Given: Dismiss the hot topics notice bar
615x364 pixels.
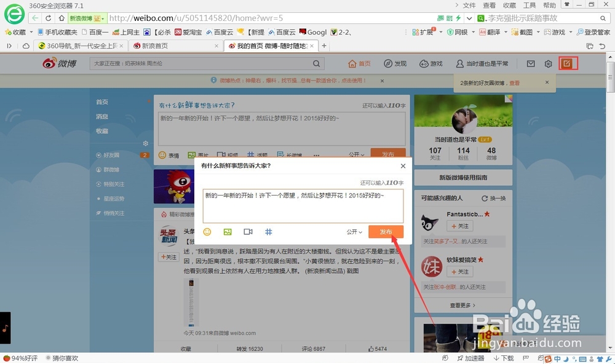Looking at the screenshot, I should (x=382, y=81).
